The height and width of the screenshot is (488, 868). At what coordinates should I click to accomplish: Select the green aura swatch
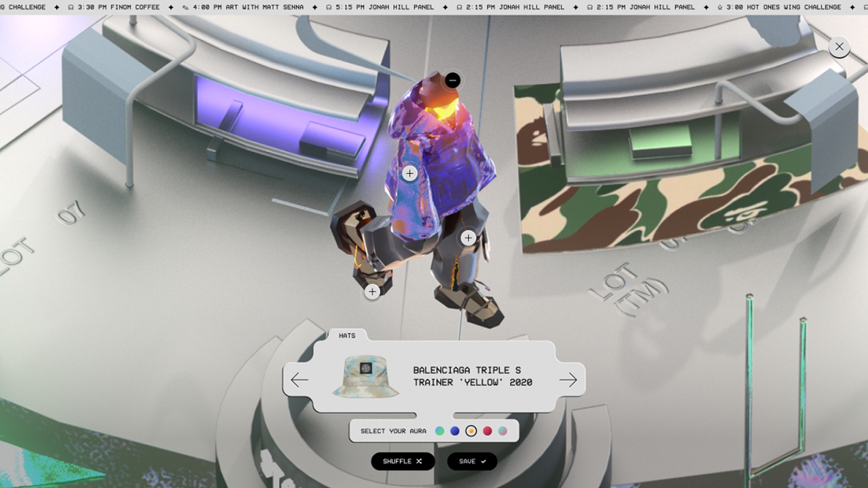[x=439, y=431]
